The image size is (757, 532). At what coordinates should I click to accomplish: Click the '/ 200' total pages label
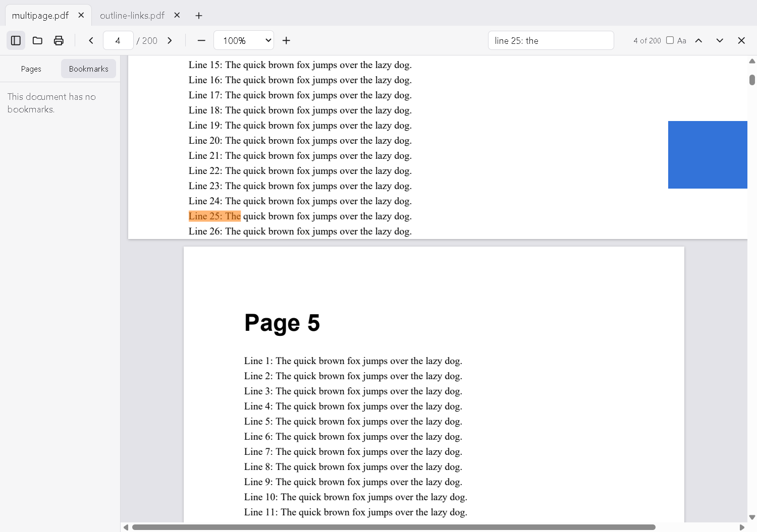147,41
